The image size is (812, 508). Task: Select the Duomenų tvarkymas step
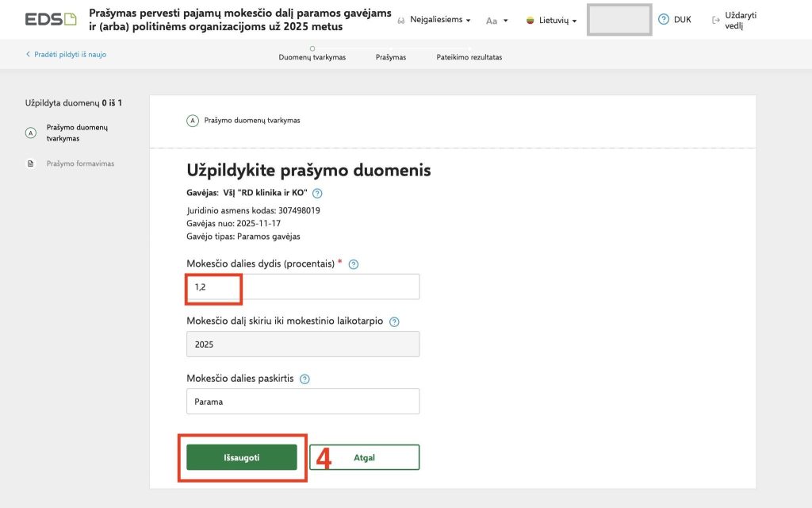coord(312,57)
